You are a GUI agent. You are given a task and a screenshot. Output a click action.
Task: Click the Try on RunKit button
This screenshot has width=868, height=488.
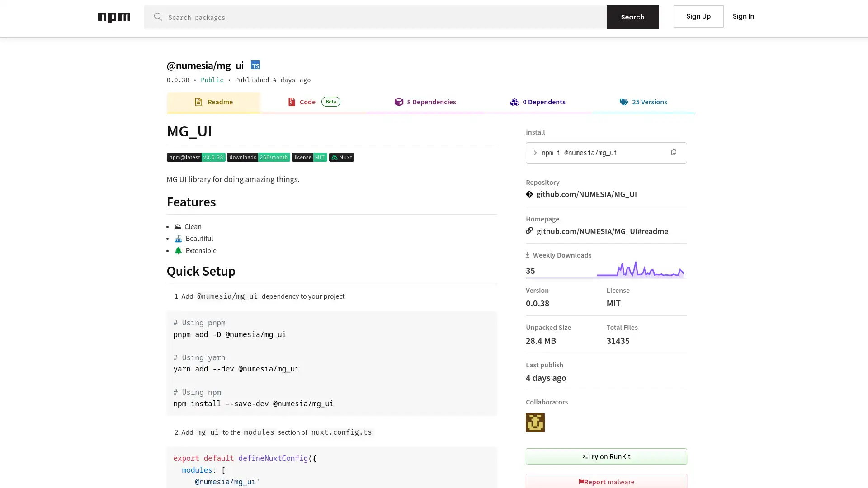pos(606,456)
